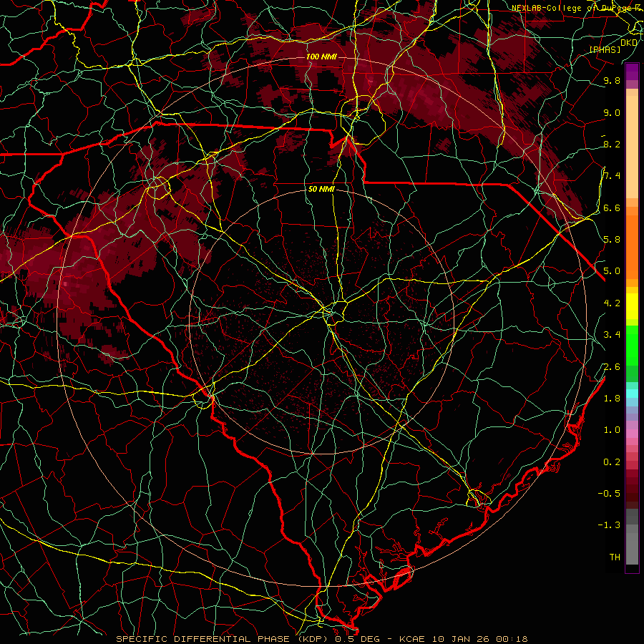Click the 1.0 value on the legend
This screenshot has height=644, width=644.
612,430
